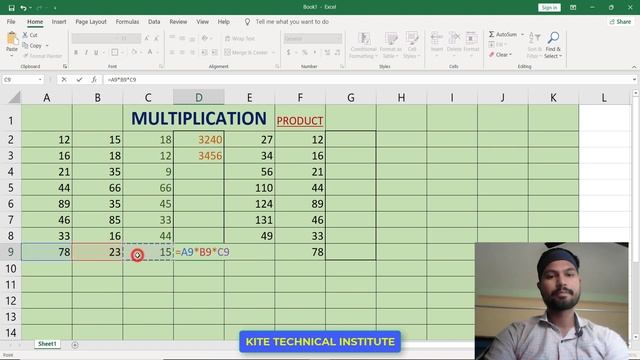The width and height of the screenshot is (640, 360).
Task: Open the Clipboard group dialog launcher
Action: pyautogui.click(x=65, y=66)
